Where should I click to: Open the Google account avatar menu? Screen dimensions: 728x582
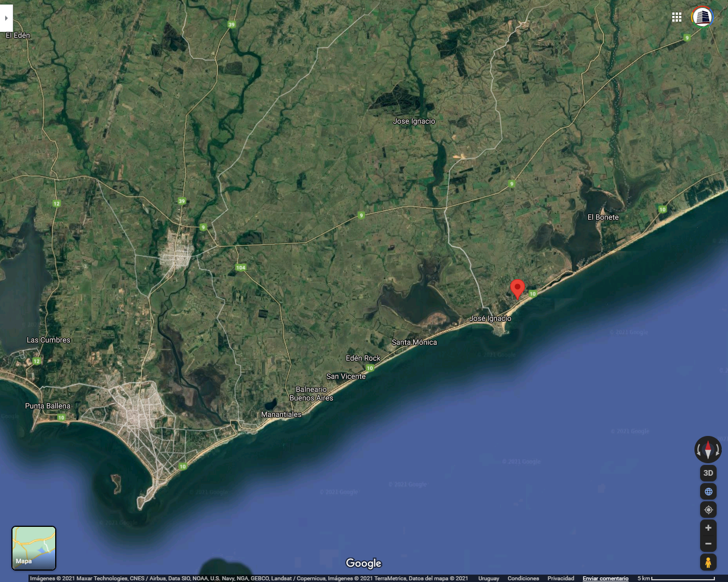pyautogui.click(x=702, y=16)
